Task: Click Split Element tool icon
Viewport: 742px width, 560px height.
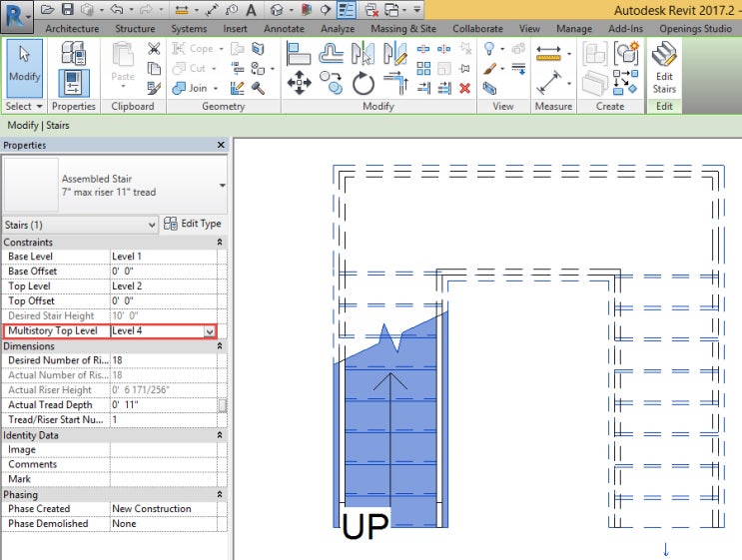Action: click(x=423, y=49)
